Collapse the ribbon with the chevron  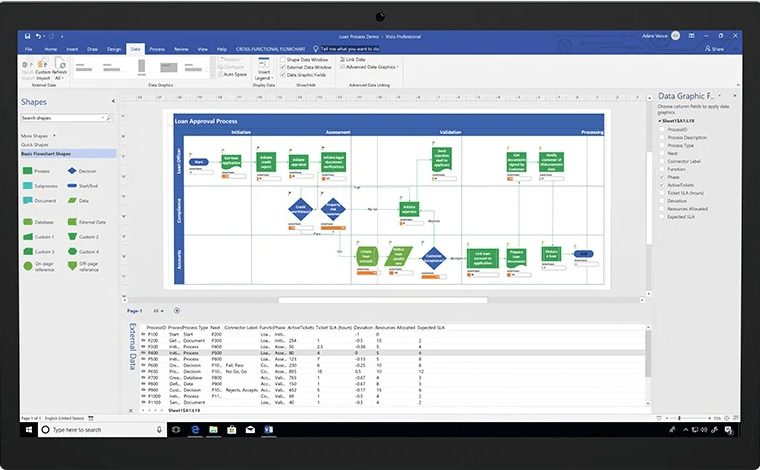[738, 85]
